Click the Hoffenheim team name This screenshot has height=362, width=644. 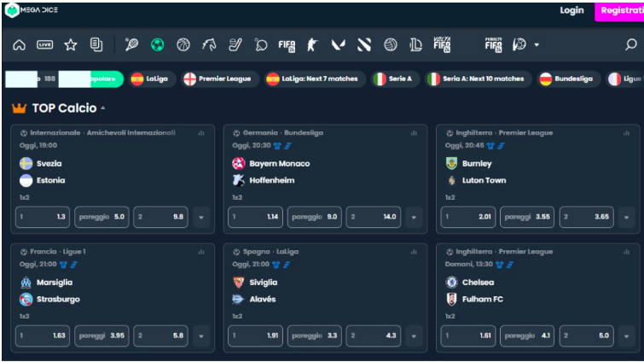pos(272,180)
